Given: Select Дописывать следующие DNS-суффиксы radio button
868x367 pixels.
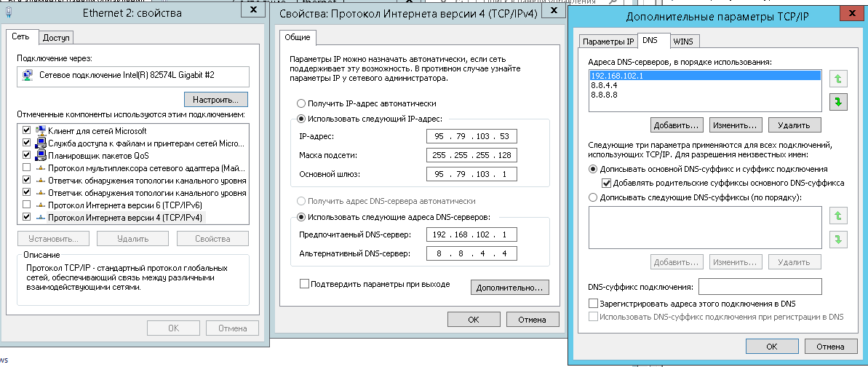Looking at the screenshot, I should point(592,197).
